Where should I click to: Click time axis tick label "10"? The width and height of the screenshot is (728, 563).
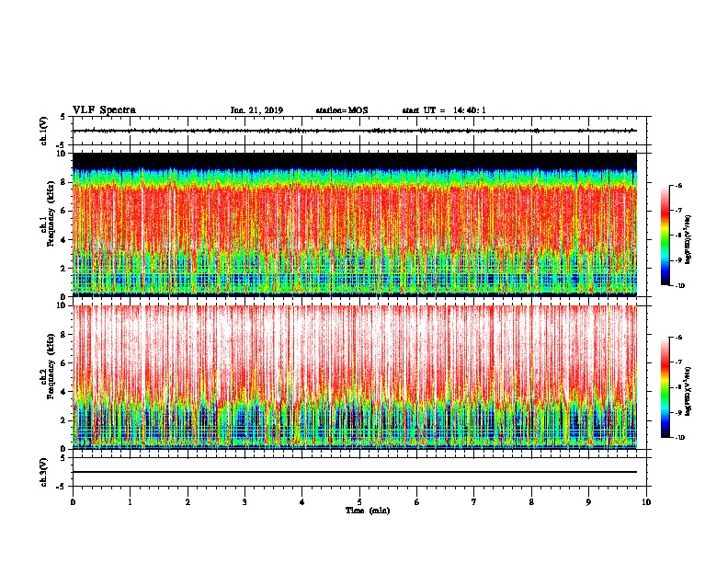point(646,502)
